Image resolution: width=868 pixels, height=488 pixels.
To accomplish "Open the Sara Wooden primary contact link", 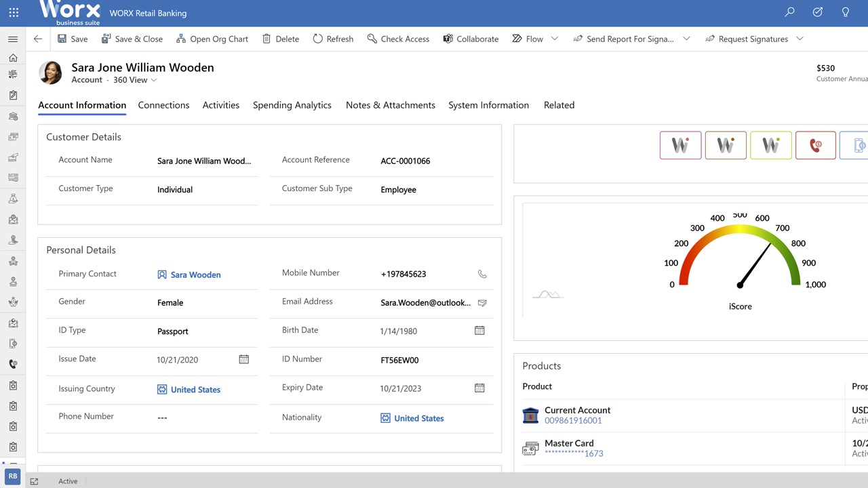I will pos(195,274).
